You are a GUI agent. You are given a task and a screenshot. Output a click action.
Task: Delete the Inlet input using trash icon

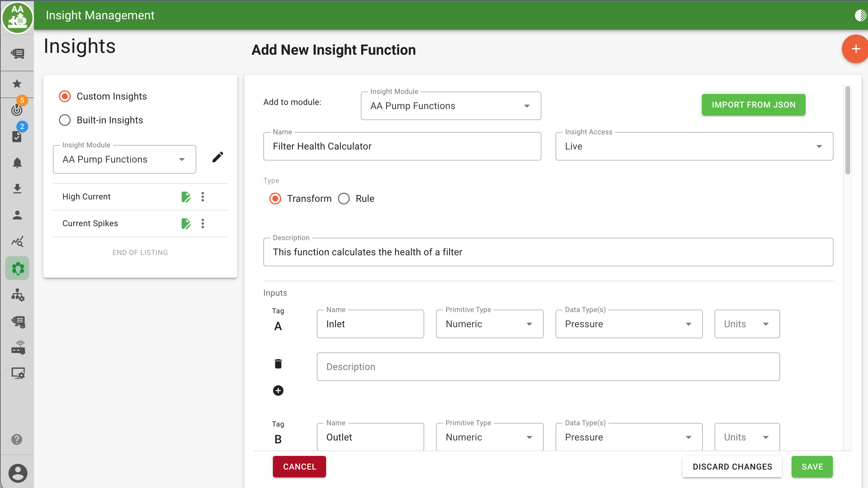278,363
